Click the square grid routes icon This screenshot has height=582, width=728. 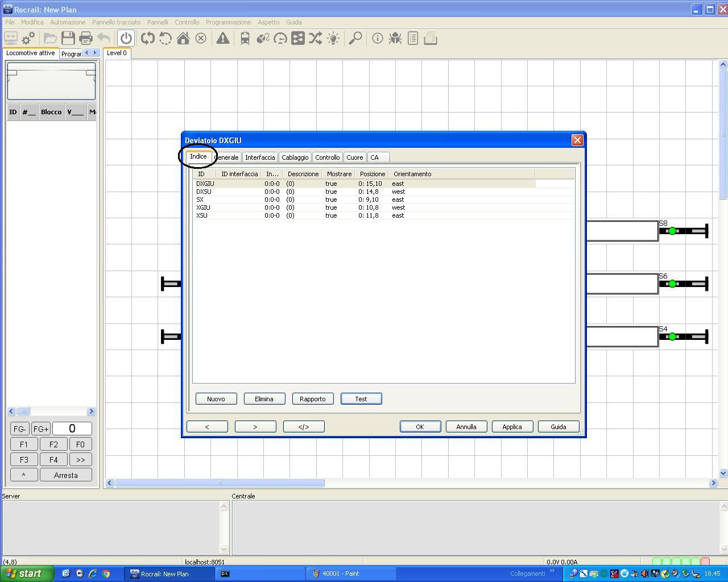[x=298, y=39]
